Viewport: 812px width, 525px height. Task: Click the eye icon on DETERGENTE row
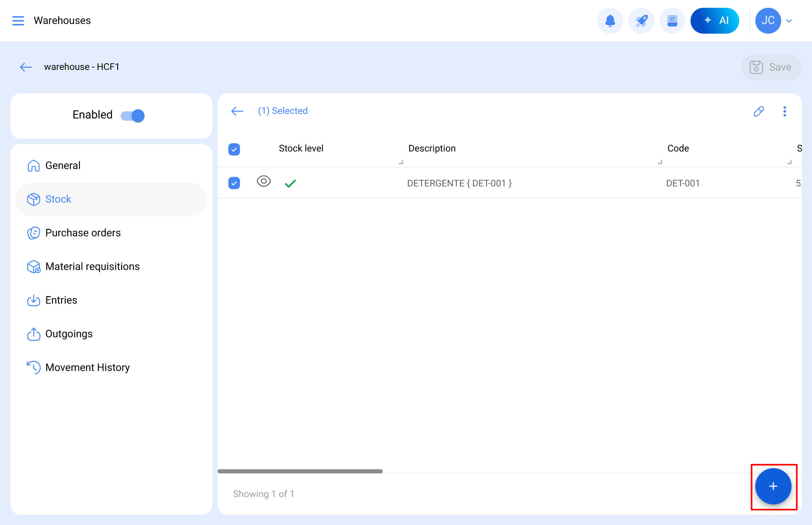[x=264, y=181]
